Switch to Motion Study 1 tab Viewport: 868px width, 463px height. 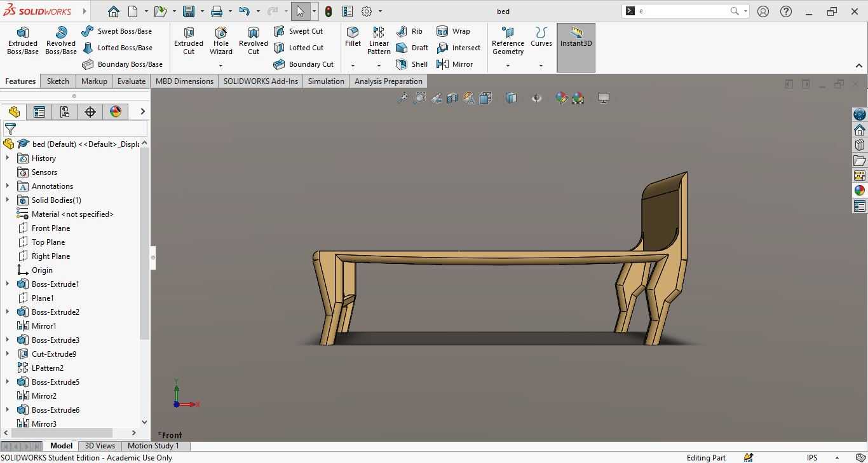pos(153,446)
